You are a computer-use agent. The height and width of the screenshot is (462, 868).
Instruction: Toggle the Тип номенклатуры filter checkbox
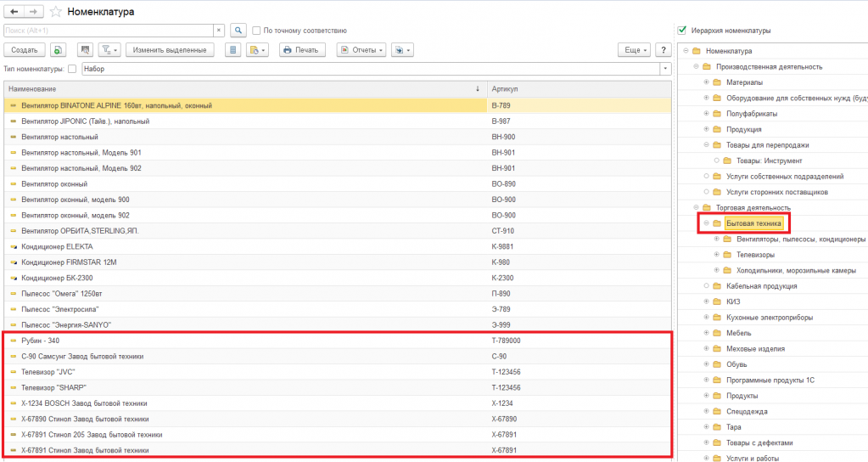72,69
